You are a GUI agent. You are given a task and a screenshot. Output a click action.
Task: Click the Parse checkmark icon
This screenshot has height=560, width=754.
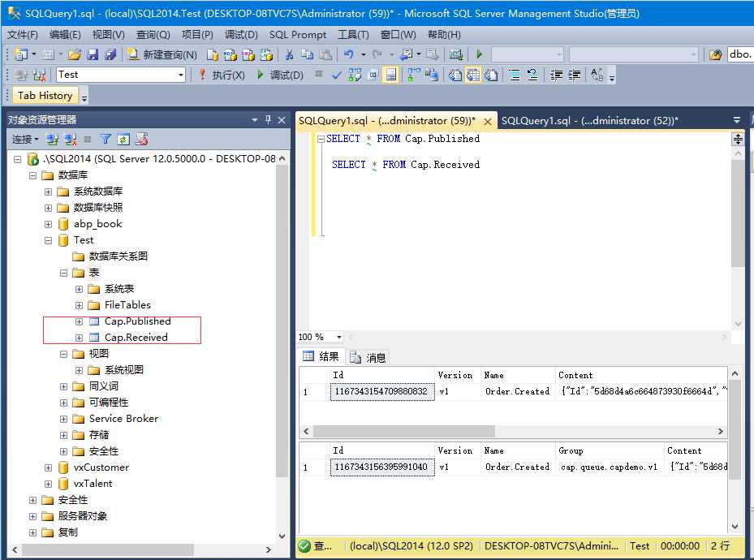click(337, 75)
